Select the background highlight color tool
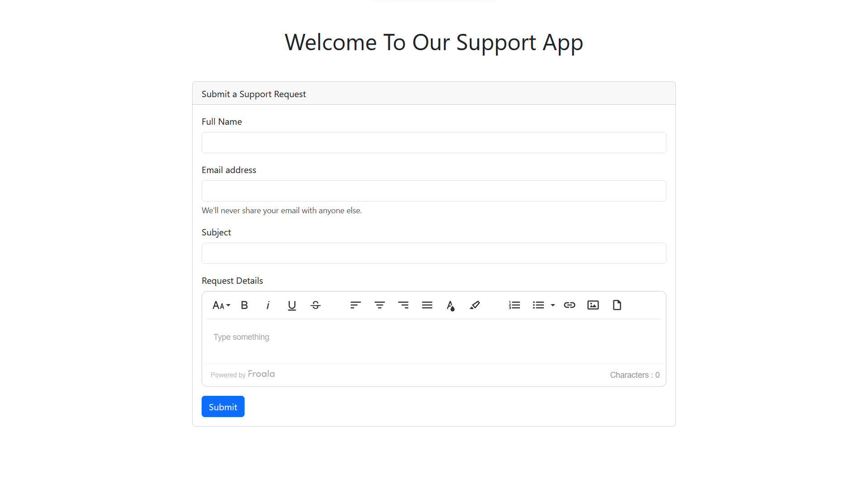 [475, 305]
